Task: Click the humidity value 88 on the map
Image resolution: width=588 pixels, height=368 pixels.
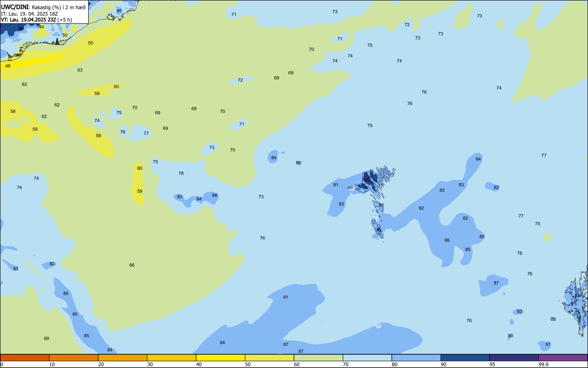Action: tap(215, 195)
